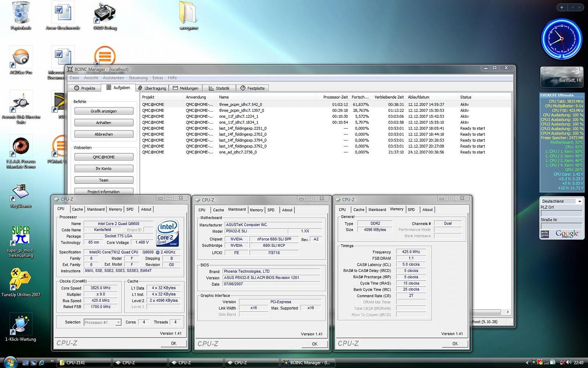Open SPD tab in the left CPU-Z window
Image resolution: width=588 pixels, height=368 pixels.
point(130,209)
